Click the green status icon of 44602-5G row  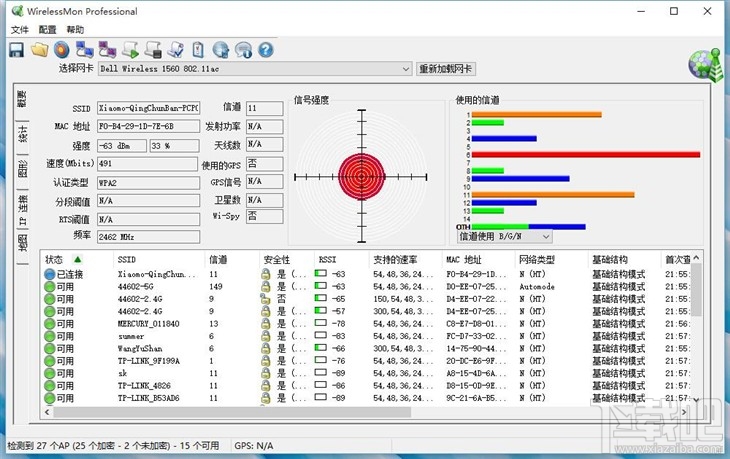coord(50,287)
